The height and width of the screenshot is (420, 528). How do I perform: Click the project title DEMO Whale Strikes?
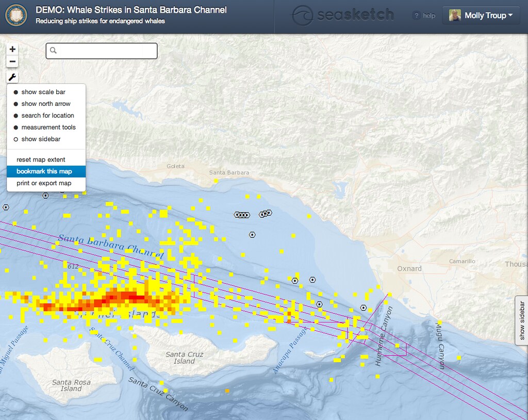click(131, 10)
